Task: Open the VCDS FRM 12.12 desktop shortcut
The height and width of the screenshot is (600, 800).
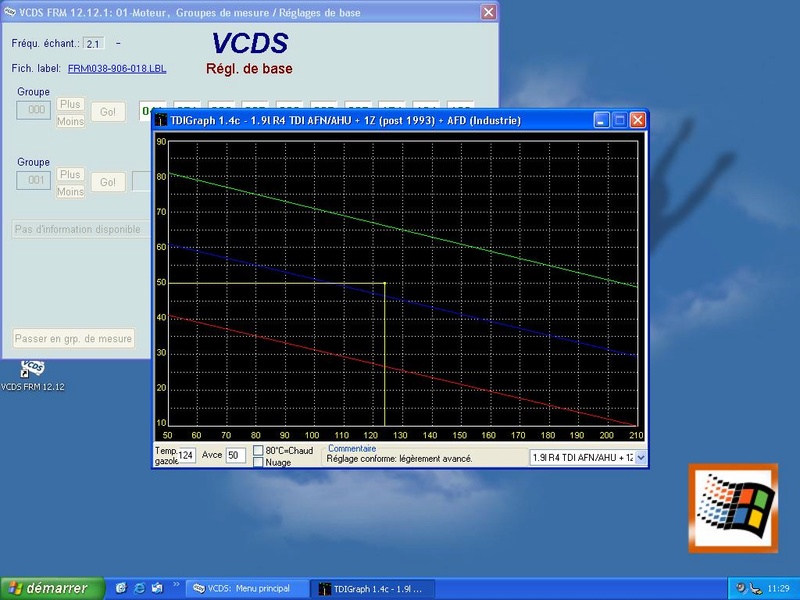Action: point(32,370)
